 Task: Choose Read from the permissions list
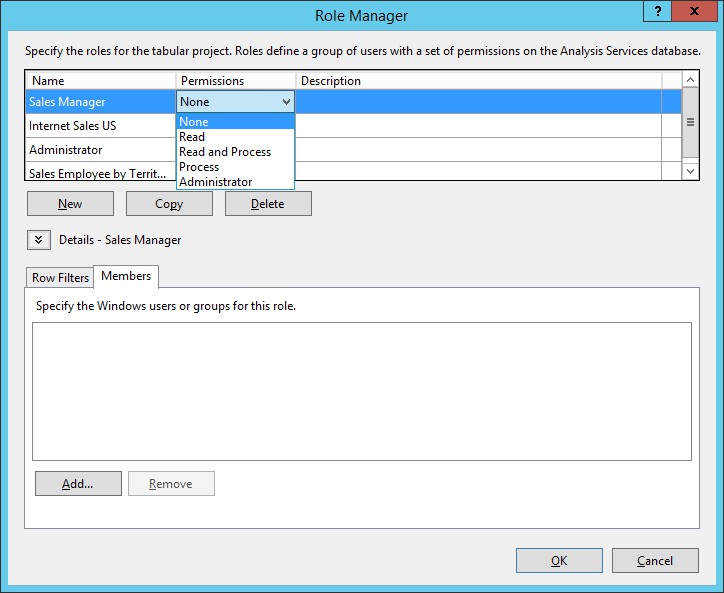(x=192, y=137)
